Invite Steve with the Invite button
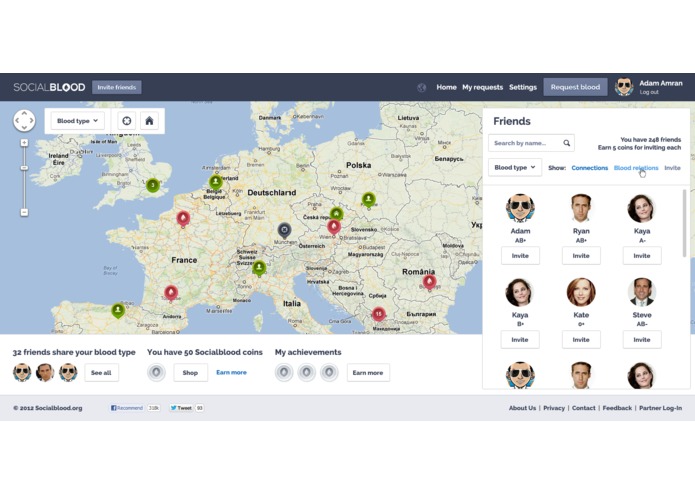Viewport: 695px width, 494px height. [x=641, y=340]
